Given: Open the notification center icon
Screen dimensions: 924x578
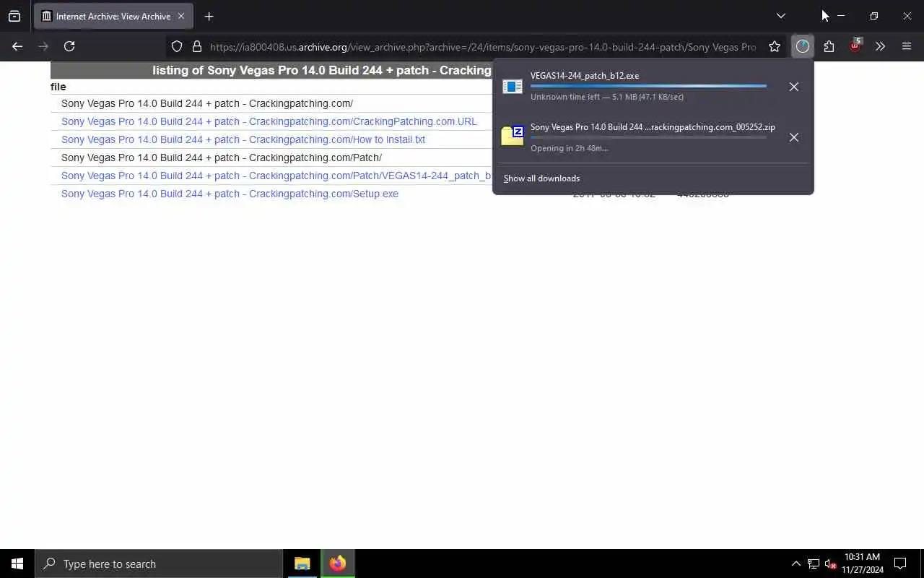Looking at the screenshot, I should [900, 564].
